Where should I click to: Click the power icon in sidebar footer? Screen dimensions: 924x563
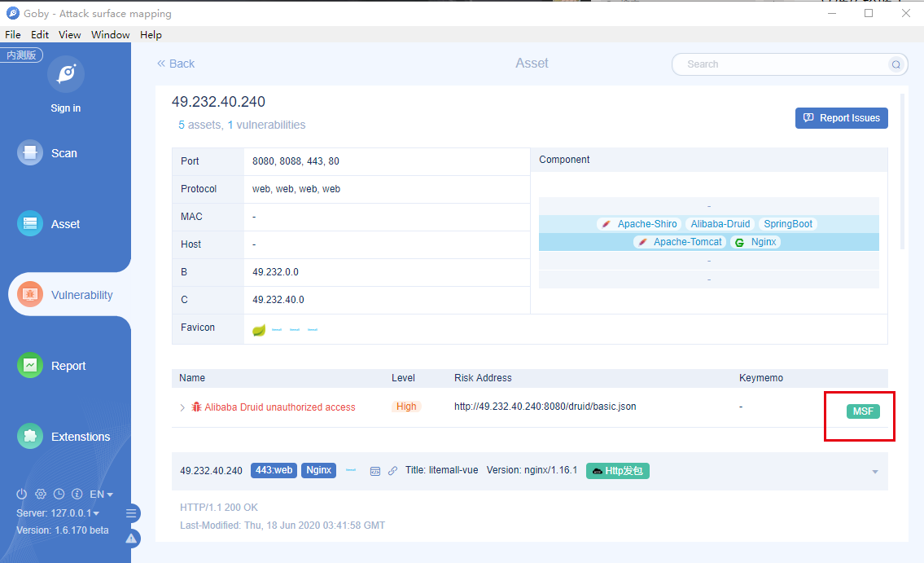pyautogui.click(x=22, y=494)
